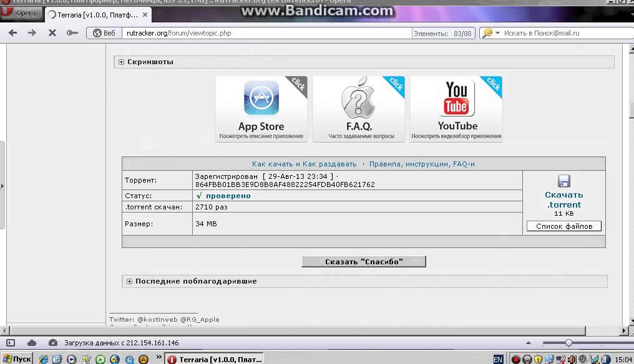Go forward with the forward arrow
634x364 pixels.
click(x=32, y=33)
